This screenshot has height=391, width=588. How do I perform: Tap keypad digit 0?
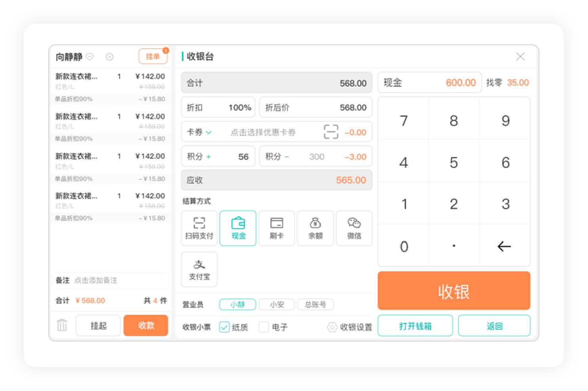pyautogui.click(x=403, y=246)
